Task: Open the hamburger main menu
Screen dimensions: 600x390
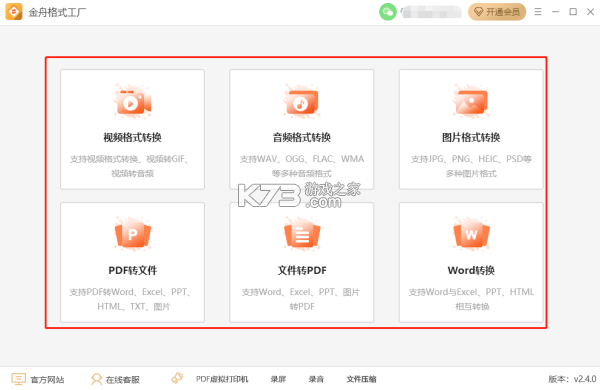Action: 538,12
